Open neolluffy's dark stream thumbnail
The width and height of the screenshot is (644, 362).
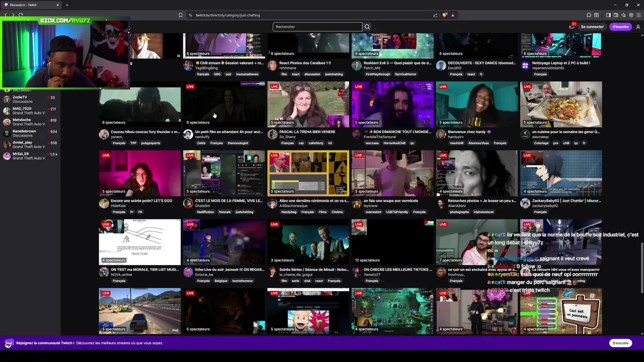[x=224, y=104]
